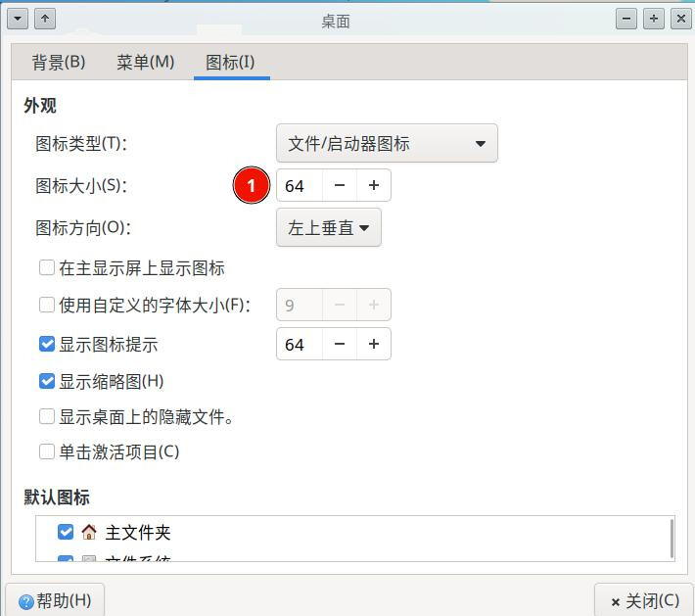Viewport: 695px width, 616px height.
Task: Enable showing icons on primary display
Action: (47, 268)
